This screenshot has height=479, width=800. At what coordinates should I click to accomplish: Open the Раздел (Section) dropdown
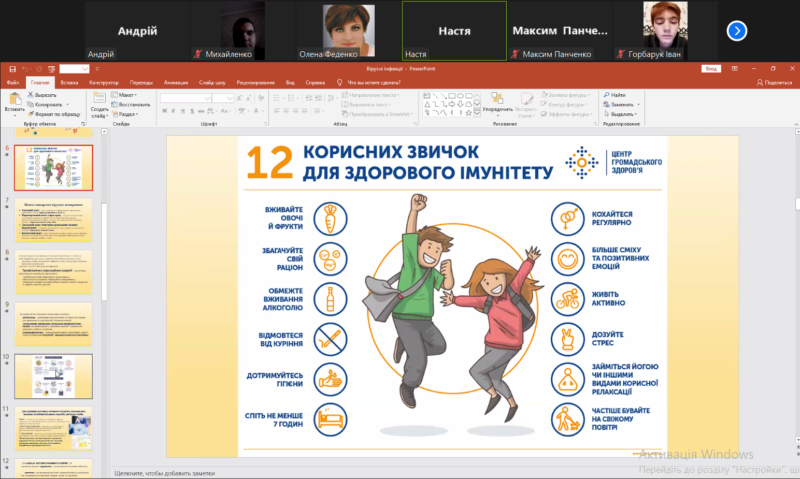pos(125,114)
